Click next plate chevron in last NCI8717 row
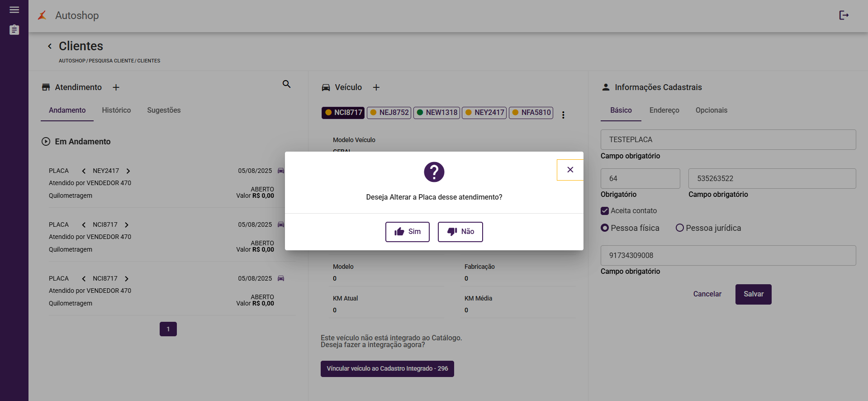 [127, 279]
